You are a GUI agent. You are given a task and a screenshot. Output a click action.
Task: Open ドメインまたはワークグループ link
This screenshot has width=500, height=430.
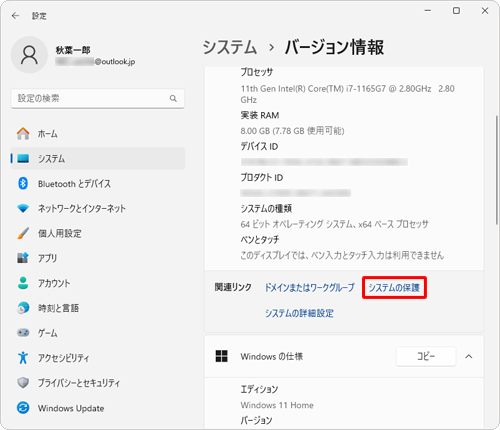pos(310,287)
